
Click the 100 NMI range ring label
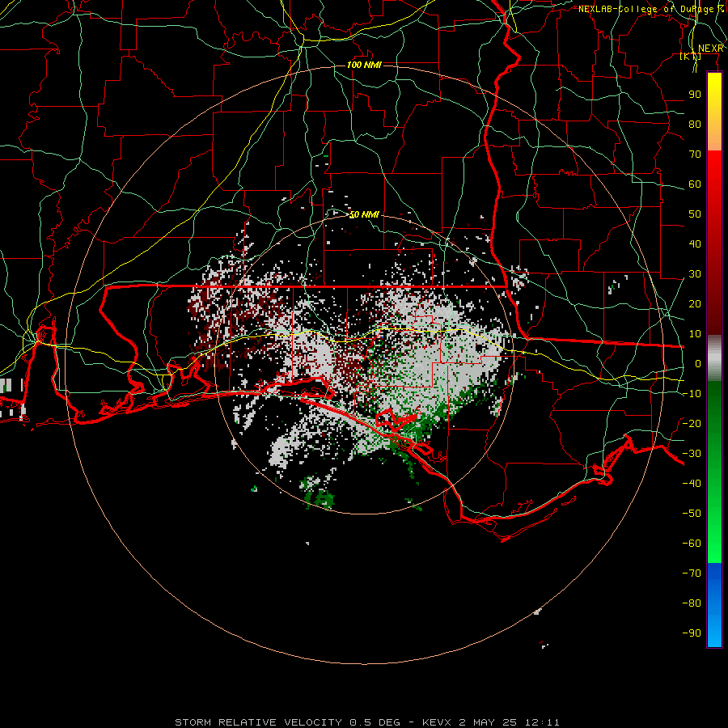(x=365, y=65)
